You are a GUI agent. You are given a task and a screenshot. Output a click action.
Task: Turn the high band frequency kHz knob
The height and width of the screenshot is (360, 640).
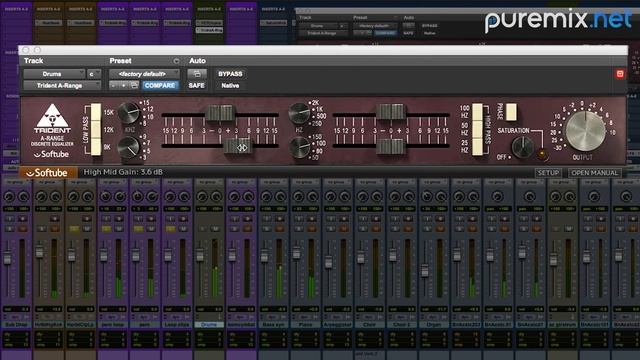coord(129,112)
